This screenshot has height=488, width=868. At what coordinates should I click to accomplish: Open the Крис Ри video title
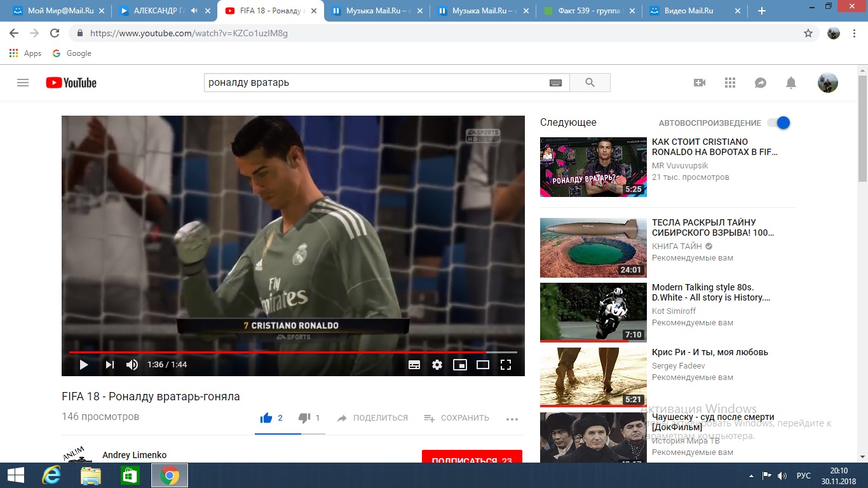click(710, 352)
